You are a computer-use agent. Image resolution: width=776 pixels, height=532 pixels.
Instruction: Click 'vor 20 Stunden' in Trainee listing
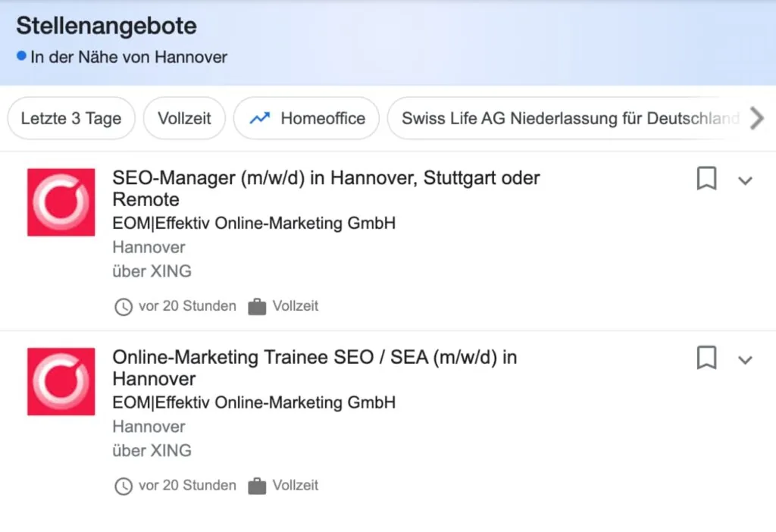click(x=188, y=485)
